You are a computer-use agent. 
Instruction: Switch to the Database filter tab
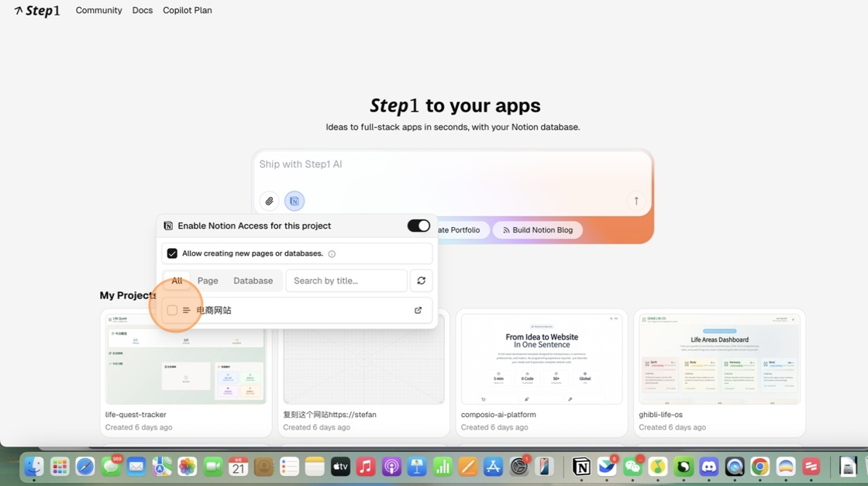(253, 281)
